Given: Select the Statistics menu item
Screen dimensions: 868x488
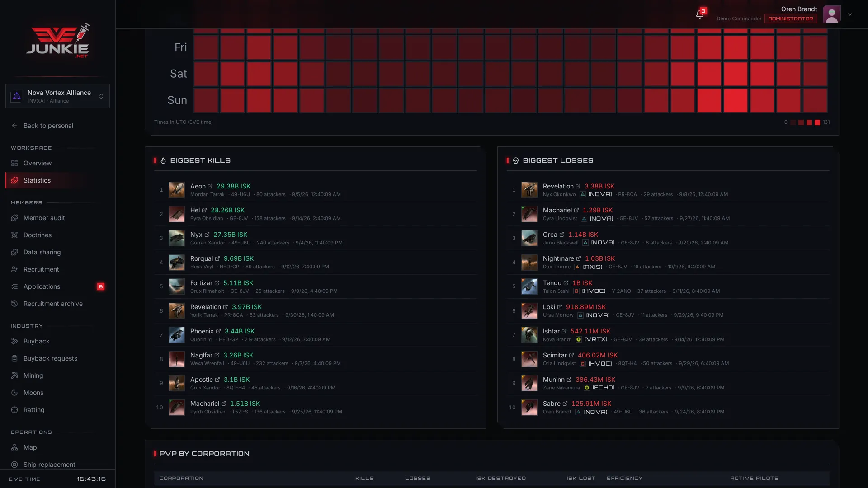Looking at the screenshot, I should (57, 180).
